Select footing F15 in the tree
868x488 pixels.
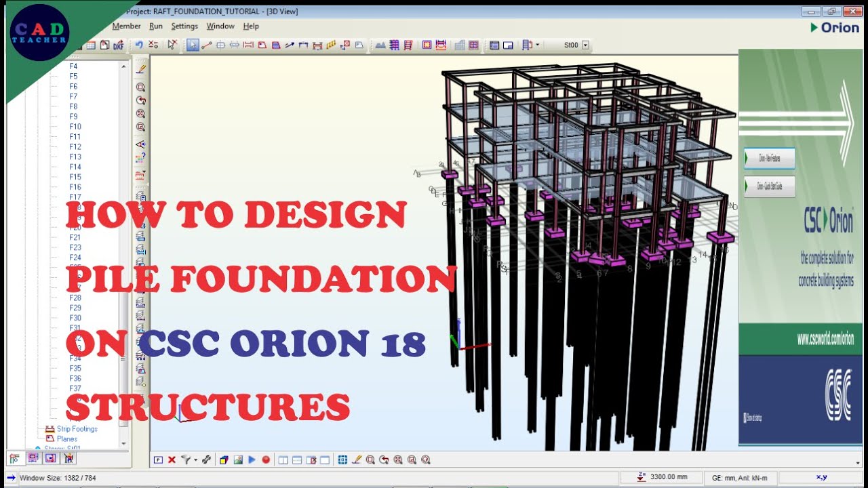pos(75,177)
